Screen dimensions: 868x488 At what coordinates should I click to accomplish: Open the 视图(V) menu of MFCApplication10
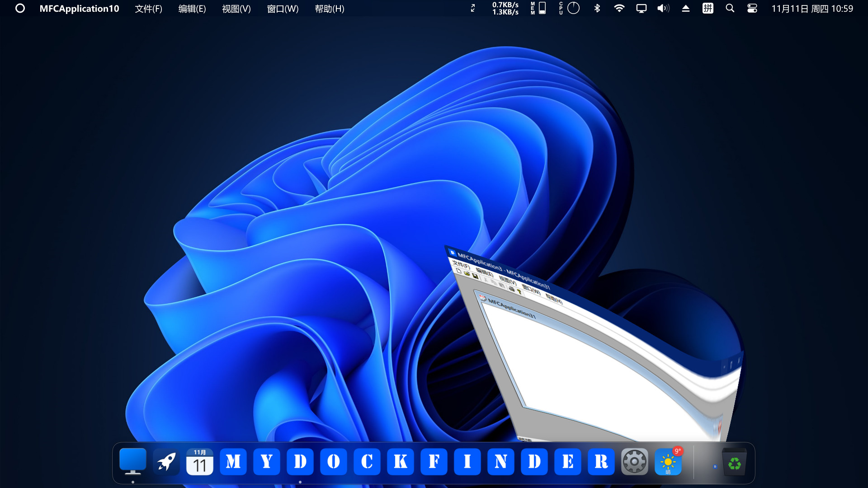click(236, 9)
